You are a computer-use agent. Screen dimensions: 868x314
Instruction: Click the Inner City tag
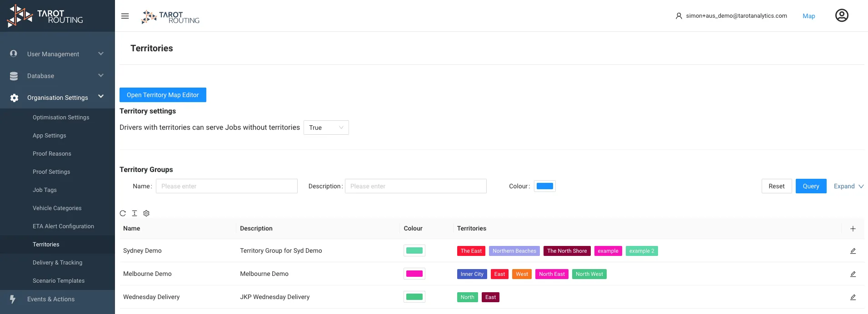tap(472, 274)
